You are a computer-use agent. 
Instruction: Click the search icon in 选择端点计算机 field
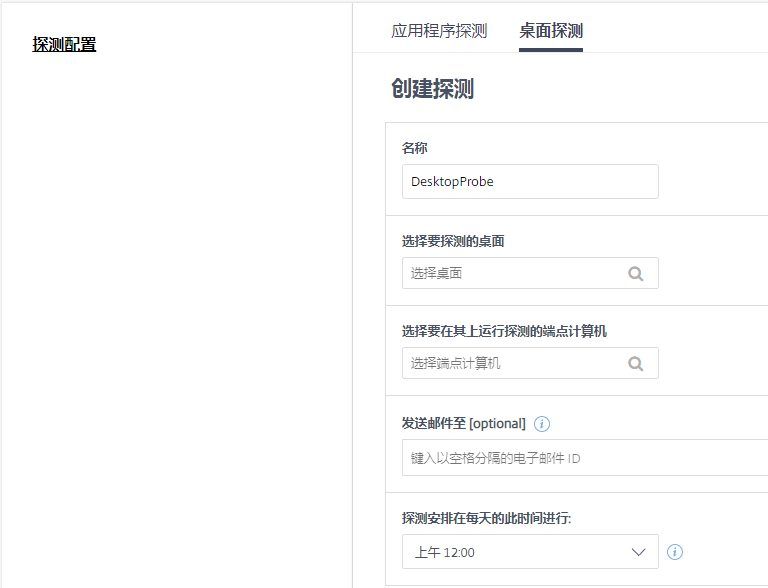click(x=635, y=363)
